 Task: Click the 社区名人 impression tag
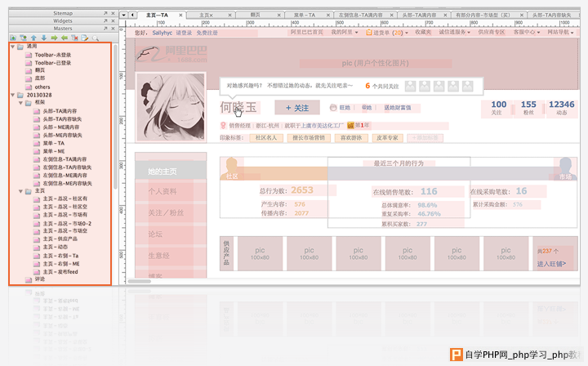pos(266,137)
